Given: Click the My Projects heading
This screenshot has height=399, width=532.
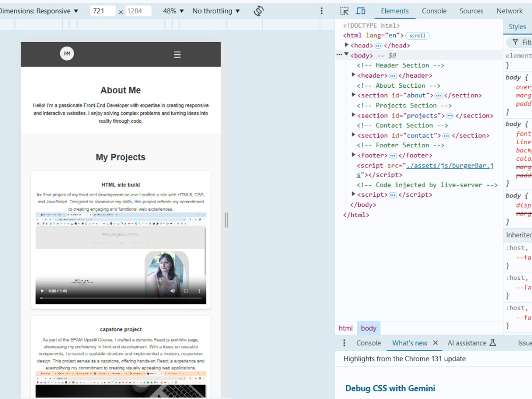Looking at the screenshot, I should pos(120,157).
